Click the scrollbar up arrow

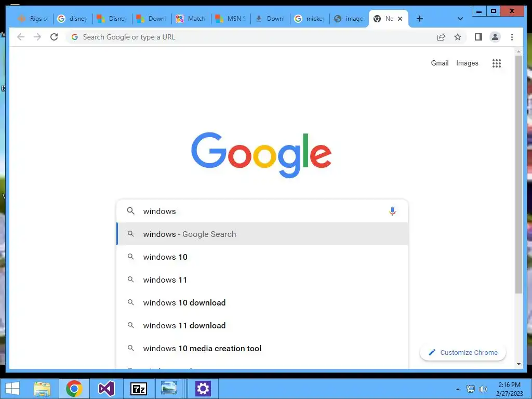(x=518, y=52)
